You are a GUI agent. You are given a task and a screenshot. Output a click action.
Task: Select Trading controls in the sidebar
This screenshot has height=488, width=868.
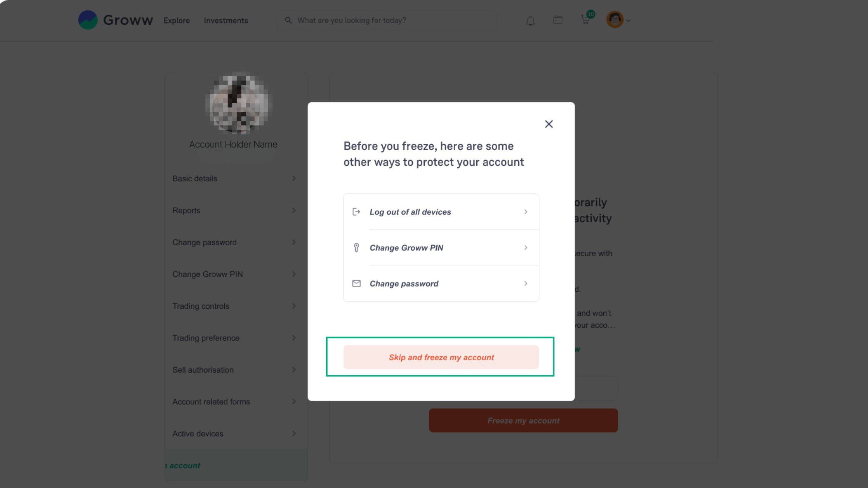point(234,306)
